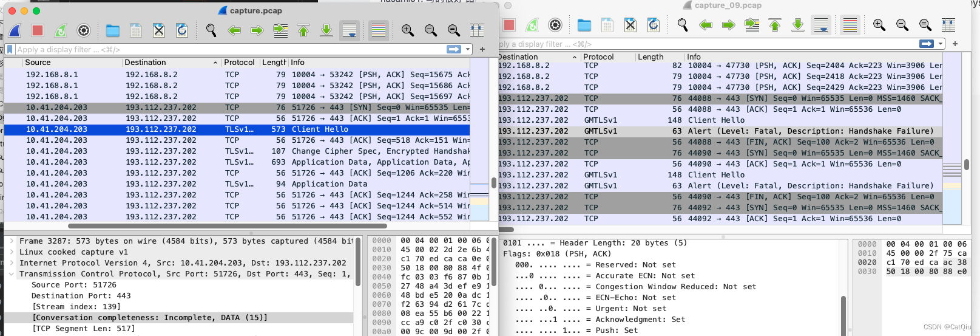This screenshot has width=980, height=336.
Task: Zoom in icon in capture_09.pcap window
Action: (879, 25)
